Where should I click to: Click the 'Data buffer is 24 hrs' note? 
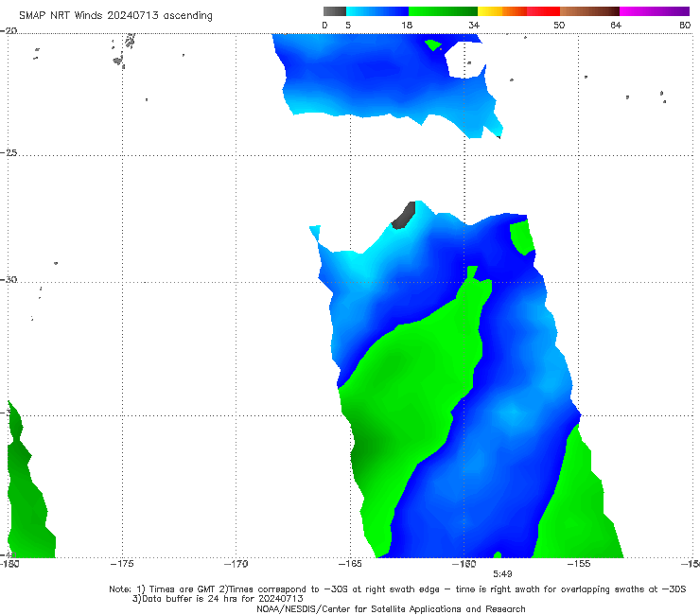pos(218,599)
